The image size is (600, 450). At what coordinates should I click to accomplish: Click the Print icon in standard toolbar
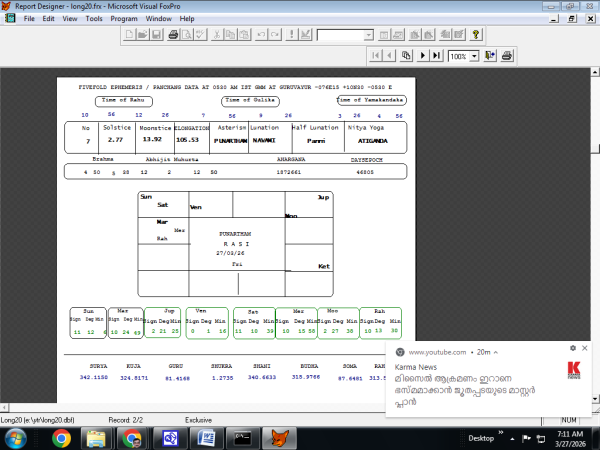click(x=172, y=35)
